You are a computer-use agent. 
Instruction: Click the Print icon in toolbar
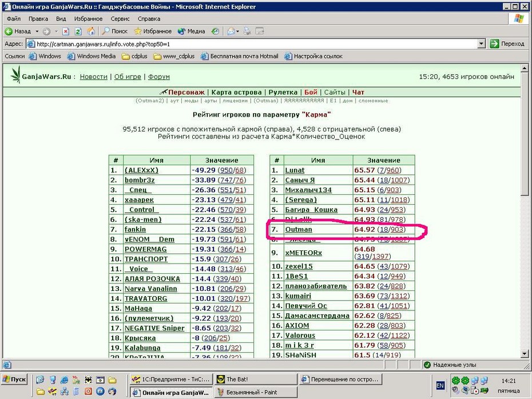coord(247,31)
